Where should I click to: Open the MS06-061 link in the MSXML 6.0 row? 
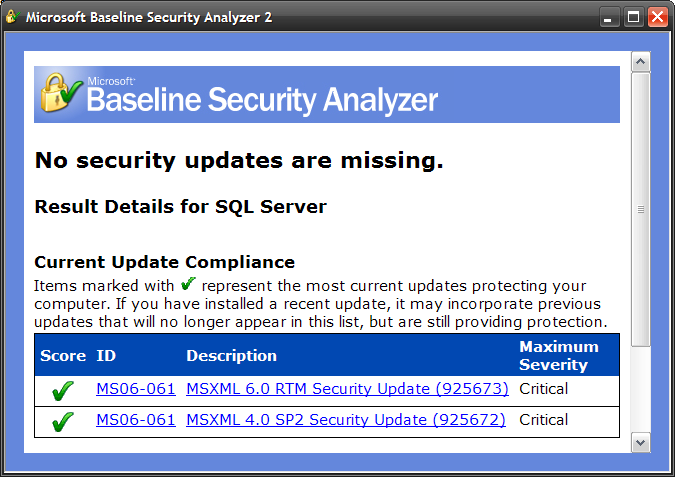136,389
